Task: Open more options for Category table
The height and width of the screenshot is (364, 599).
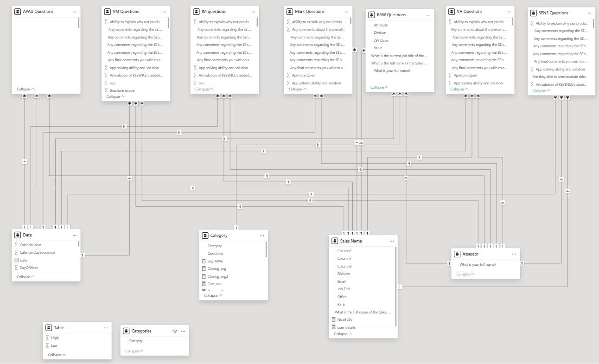Action: (x=262, y=236)
